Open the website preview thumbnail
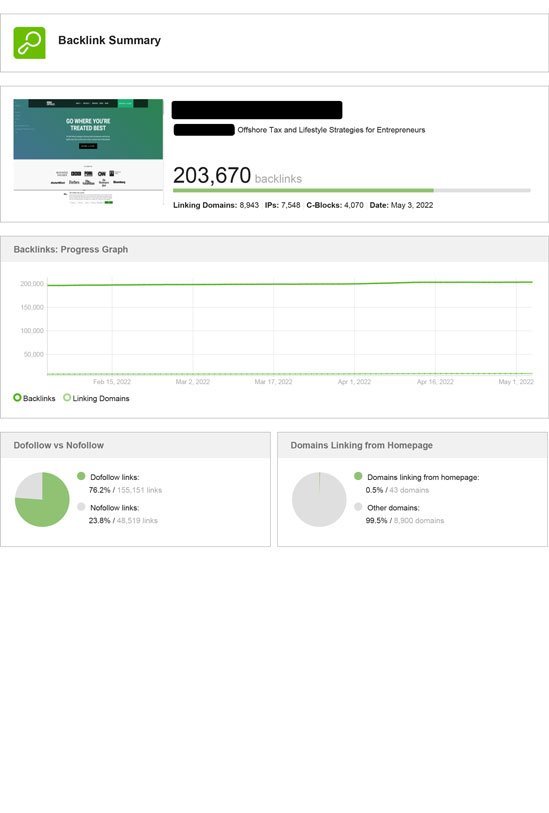 click(x=88, y=152)
